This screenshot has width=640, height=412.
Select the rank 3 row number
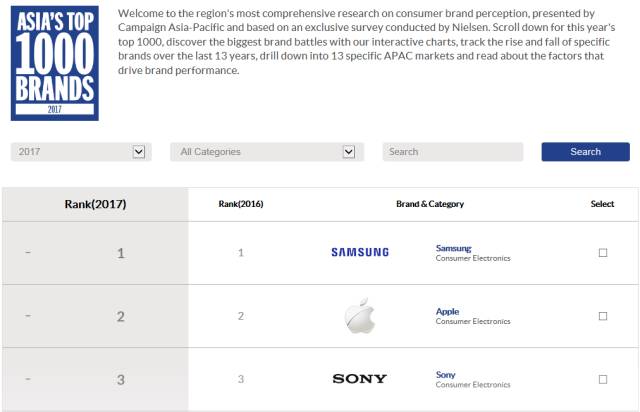point(121,379)
